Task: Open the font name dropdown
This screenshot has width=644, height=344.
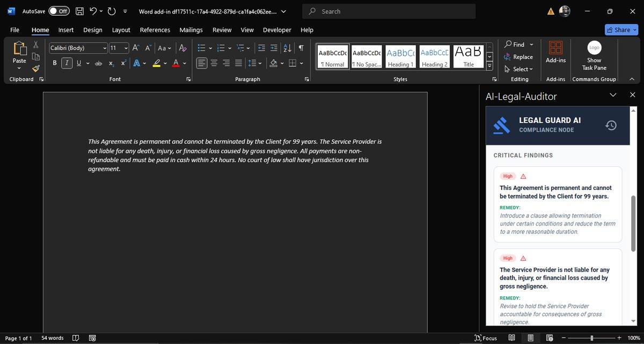Action: click(x=105, y=48)
